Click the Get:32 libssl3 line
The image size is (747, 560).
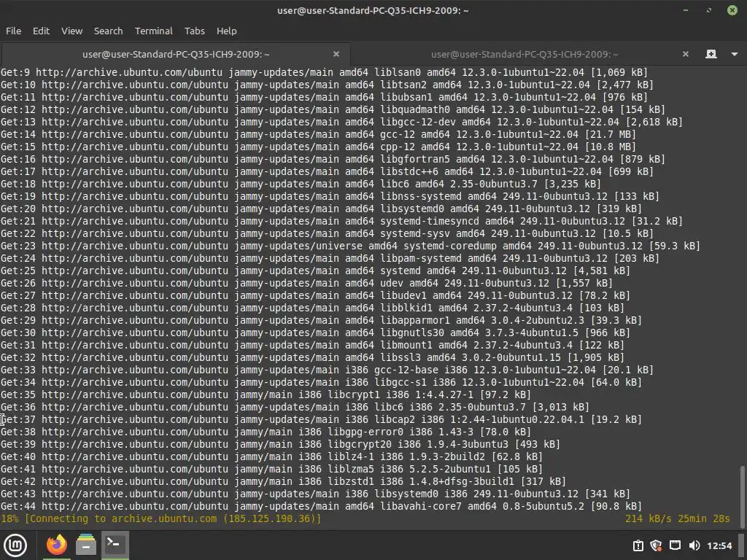coord(312,357)
